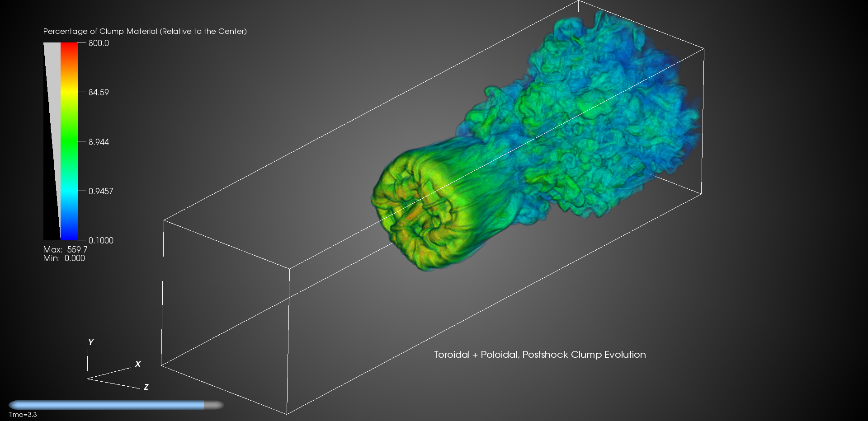
Task: Click the "Time=3.3" label
Action: (x=23, y=415)
